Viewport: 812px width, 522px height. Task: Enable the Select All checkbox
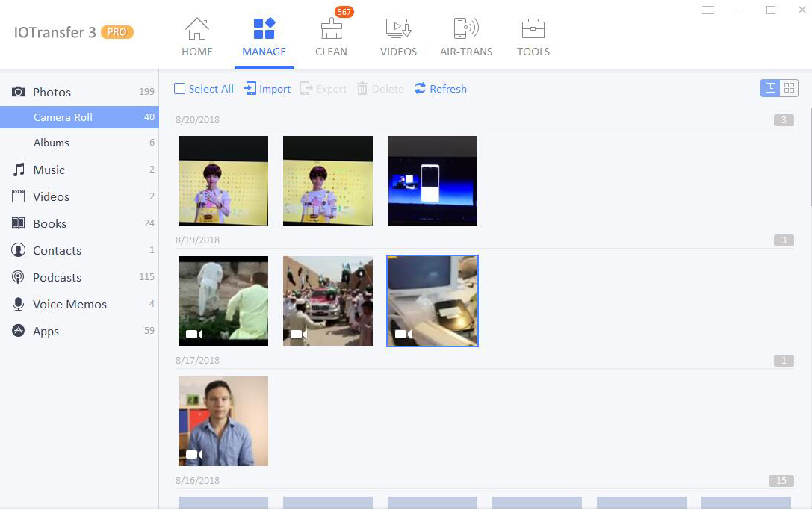point(179,88)
